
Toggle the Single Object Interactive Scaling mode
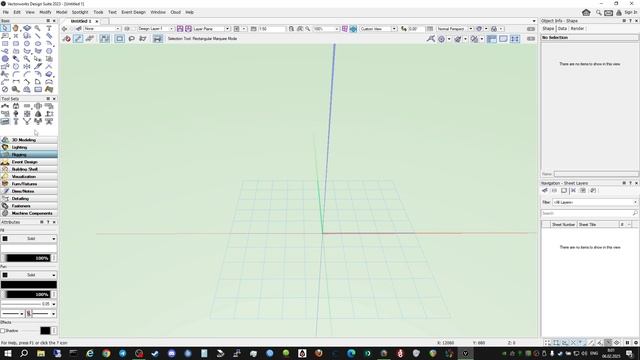coord(78,38)
